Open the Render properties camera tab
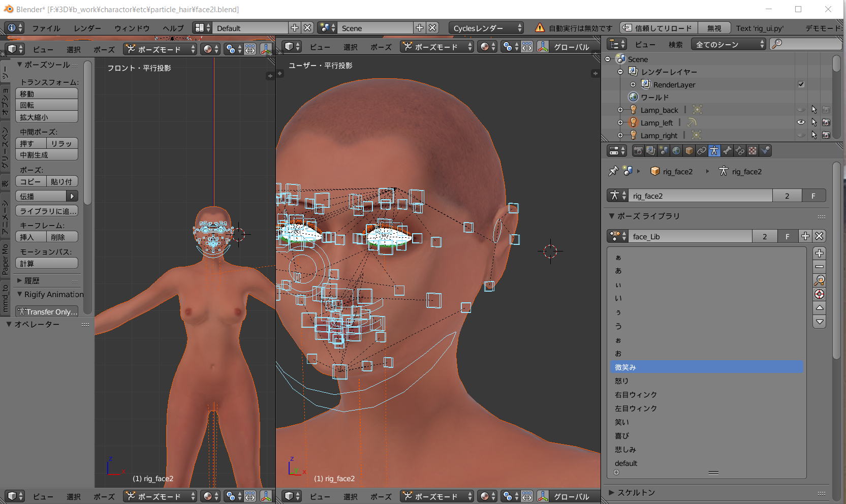This screenshot has height=504, width=846. coord(638,151)
